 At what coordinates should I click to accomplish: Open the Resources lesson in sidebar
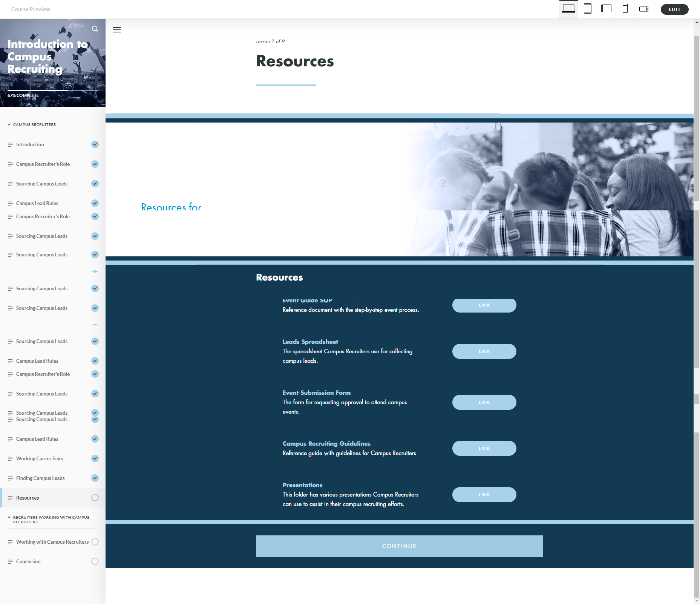[x=53, y=498]
